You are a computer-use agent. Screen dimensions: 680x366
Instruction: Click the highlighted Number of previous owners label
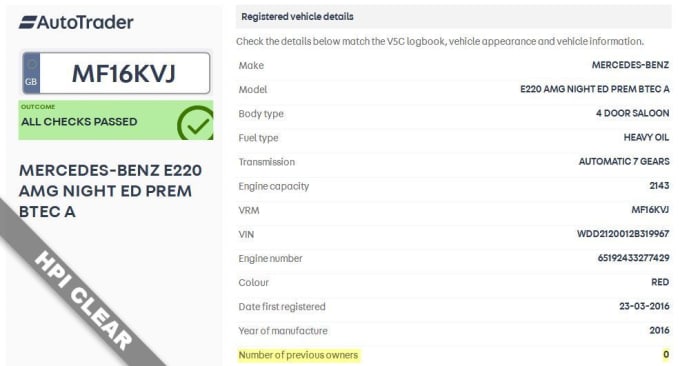pos(298,355)
